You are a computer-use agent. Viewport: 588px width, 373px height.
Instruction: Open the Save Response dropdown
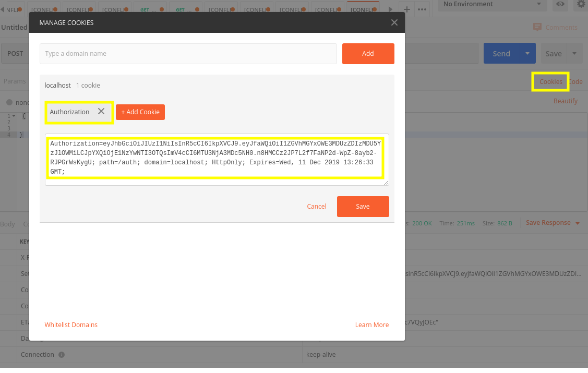[553, 223]
